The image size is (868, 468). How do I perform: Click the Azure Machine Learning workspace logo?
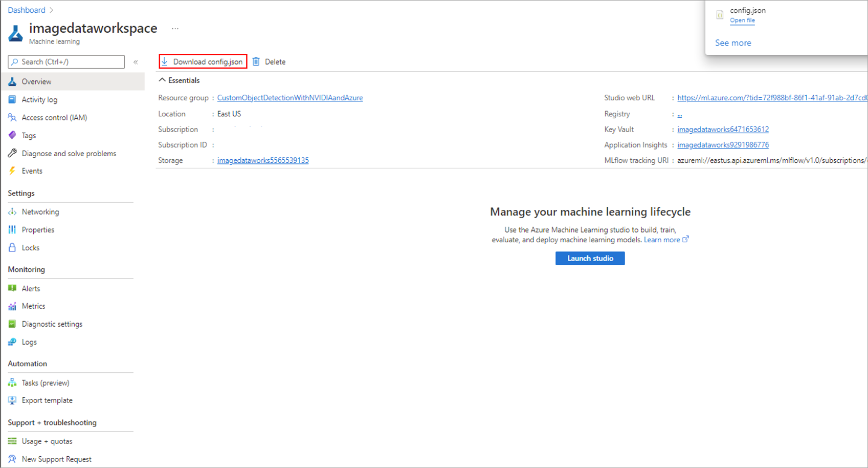[16, 33]
